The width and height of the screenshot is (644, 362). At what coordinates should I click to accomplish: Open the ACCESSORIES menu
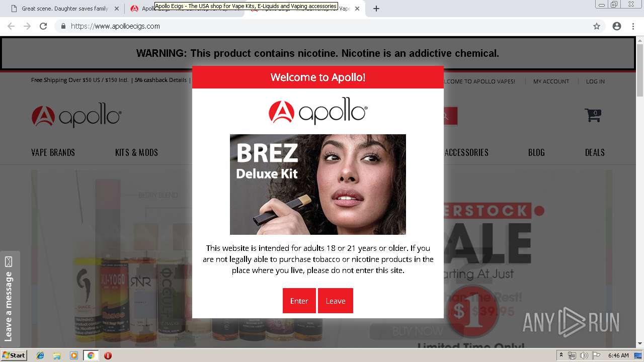[x=466, y=152]
